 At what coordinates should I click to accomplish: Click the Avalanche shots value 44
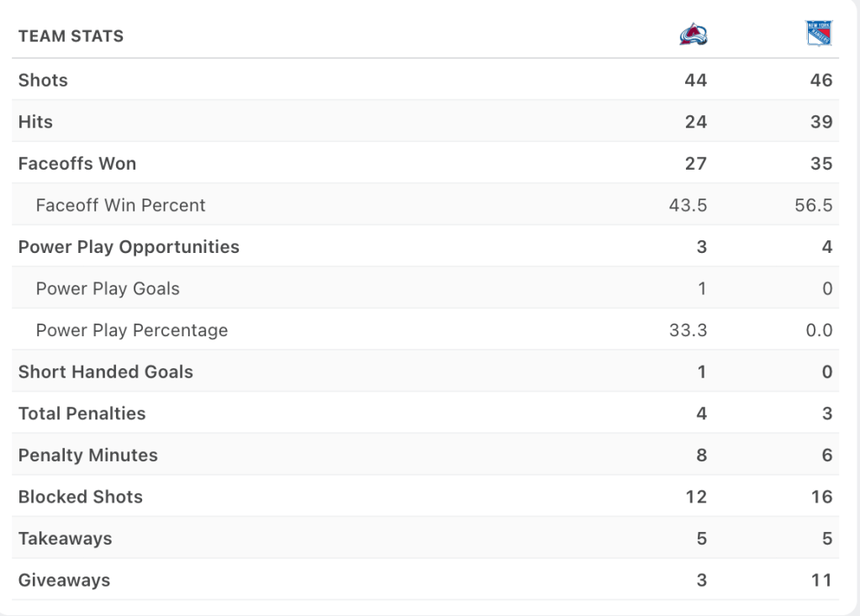(695, 80)
